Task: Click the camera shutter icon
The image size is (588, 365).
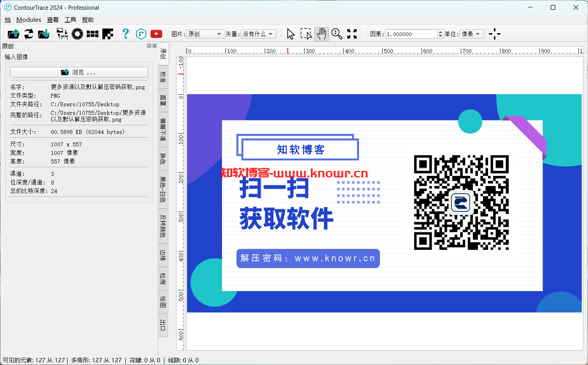Action: click(x=77, y=34)
